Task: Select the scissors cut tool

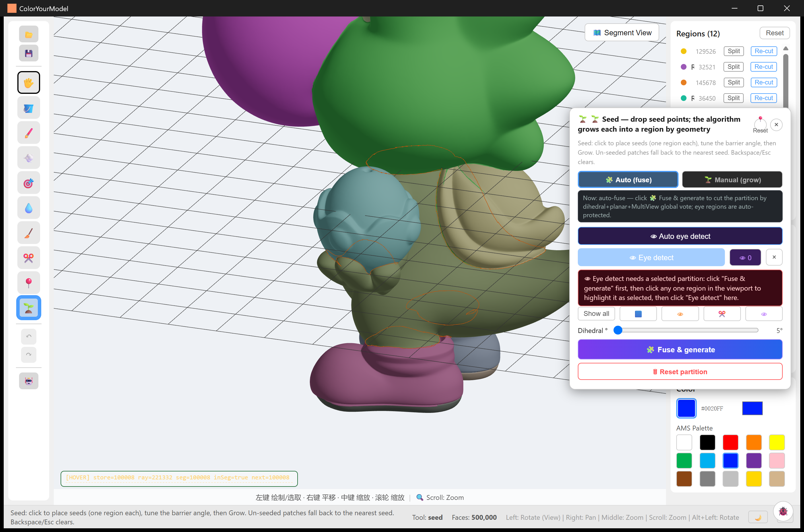Action: 28,258
